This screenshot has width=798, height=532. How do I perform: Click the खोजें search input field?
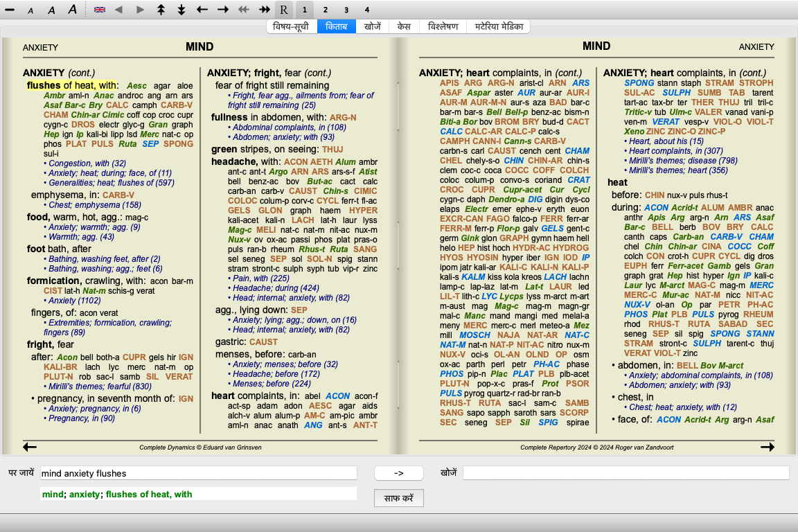626,473
